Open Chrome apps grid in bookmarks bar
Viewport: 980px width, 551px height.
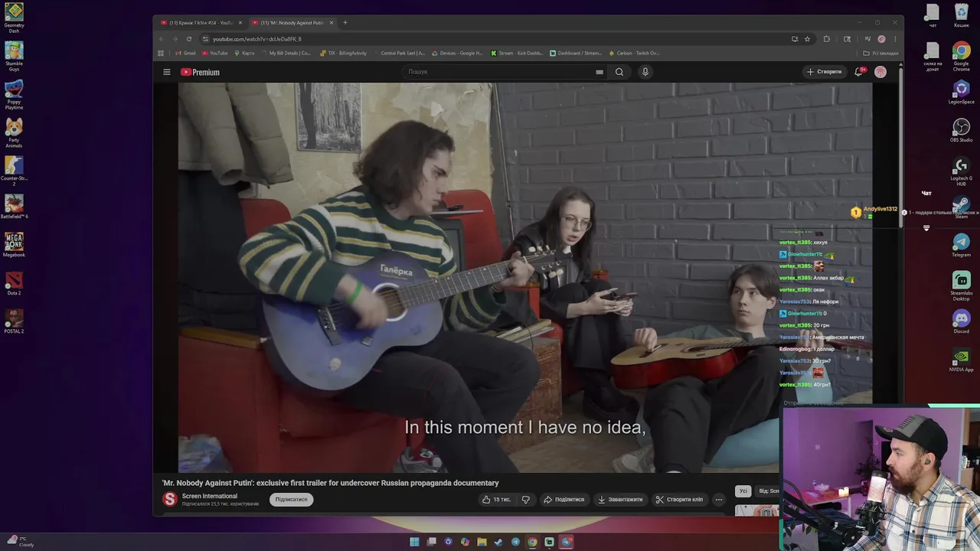[x=161, y=54]
